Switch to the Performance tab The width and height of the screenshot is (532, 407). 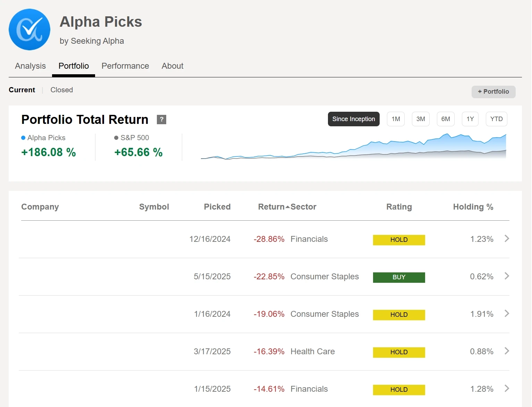click(x=125, y=66)
